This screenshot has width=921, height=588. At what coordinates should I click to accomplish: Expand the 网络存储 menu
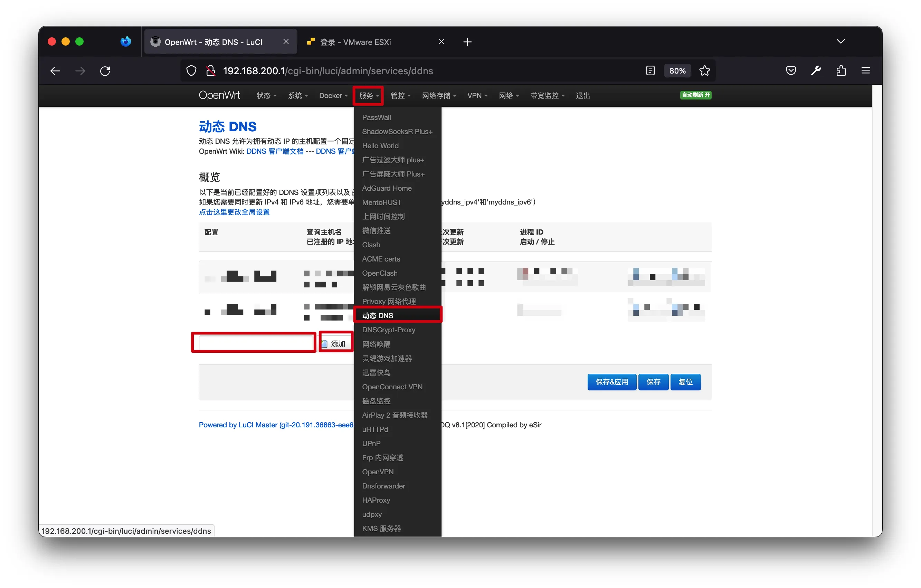tap(439, 96)
